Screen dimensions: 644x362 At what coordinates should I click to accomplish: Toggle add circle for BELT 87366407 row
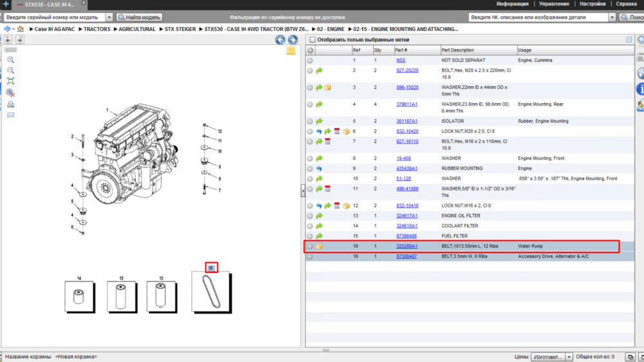(310, 256)
